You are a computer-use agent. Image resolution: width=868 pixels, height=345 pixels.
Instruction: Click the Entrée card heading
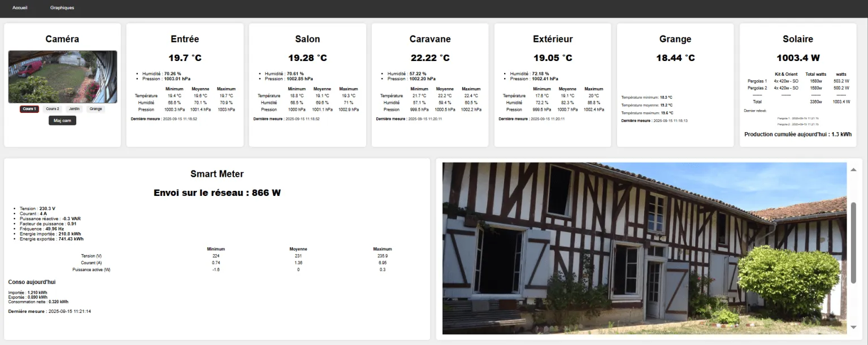[185, 39]
